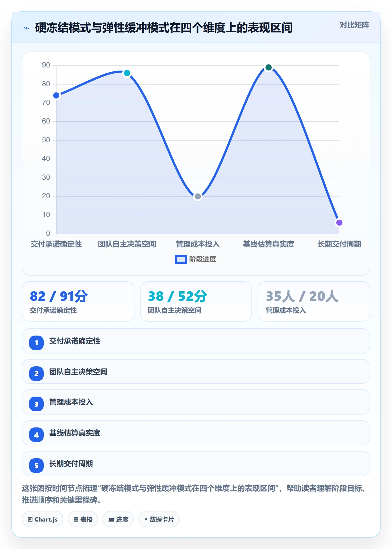
Task: Click the y-axis value 50
Action: (x=46, y=140)
